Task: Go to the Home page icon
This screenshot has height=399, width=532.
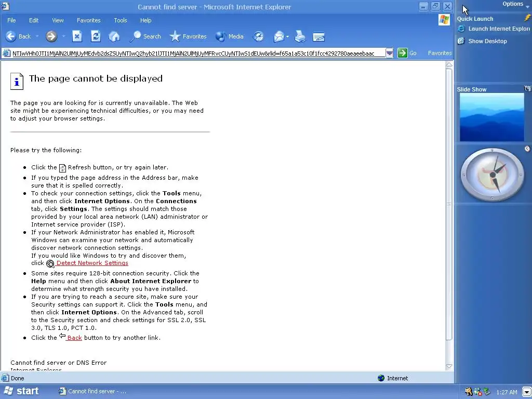Action: pyautogui.click(x=114, y=36)
